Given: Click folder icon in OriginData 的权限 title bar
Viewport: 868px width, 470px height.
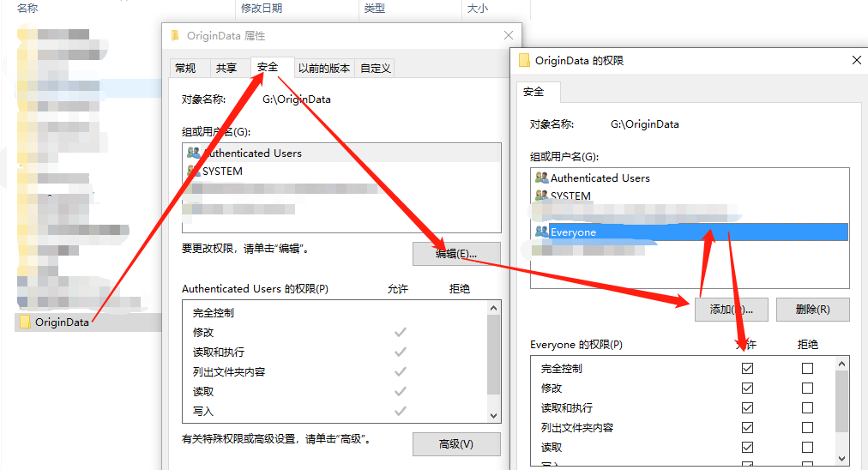Looking at the screenshot, I should 524,61.
